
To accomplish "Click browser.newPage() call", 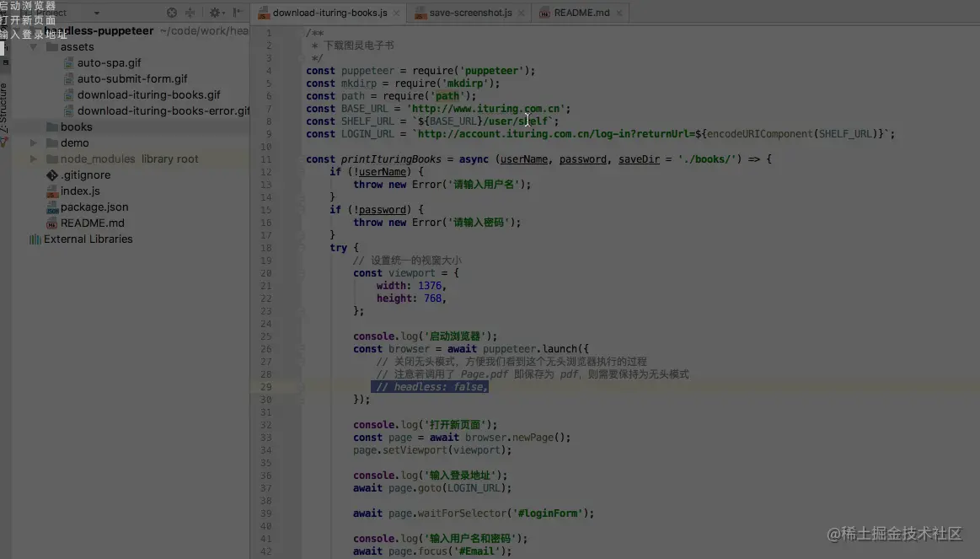I will tap(517, 438).
